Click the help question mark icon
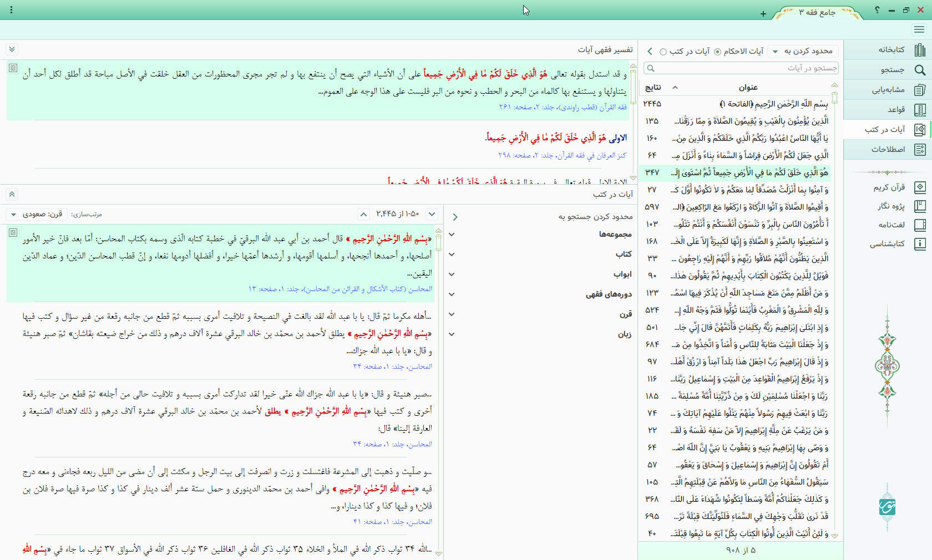This screenshot has height=560, width=932. click(877, 10)
